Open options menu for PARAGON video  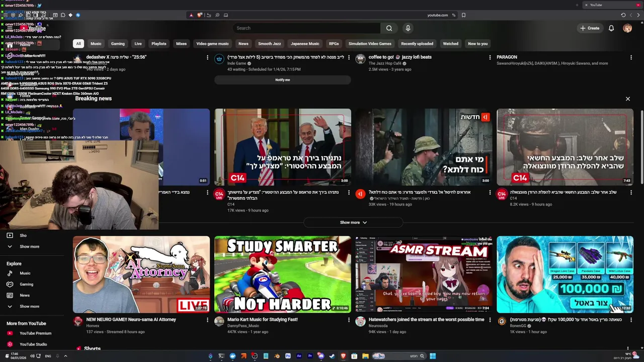[x=631, y=57]
